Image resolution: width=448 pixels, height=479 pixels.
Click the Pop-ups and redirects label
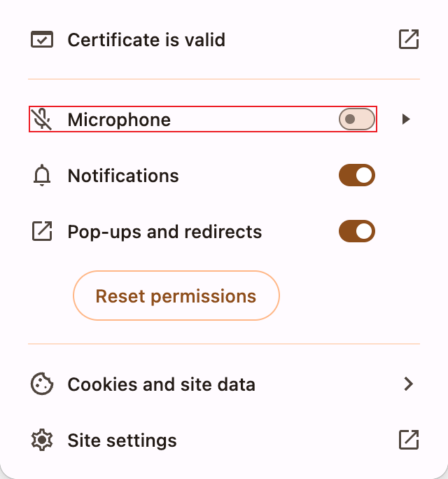click(164, 232)
